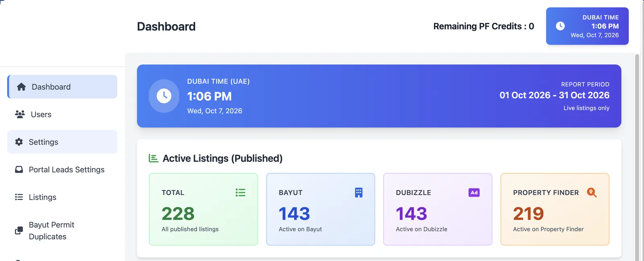Click the Active Listings (Published) heading
The height and width of the screenshot is (261, 644).
coord(223,158)
